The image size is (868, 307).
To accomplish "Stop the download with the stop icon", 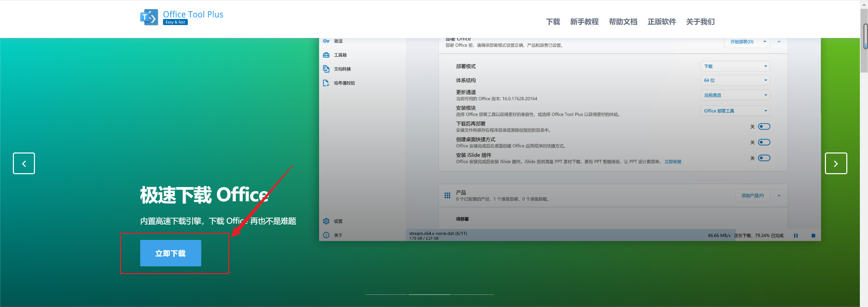I will [813, 236].
